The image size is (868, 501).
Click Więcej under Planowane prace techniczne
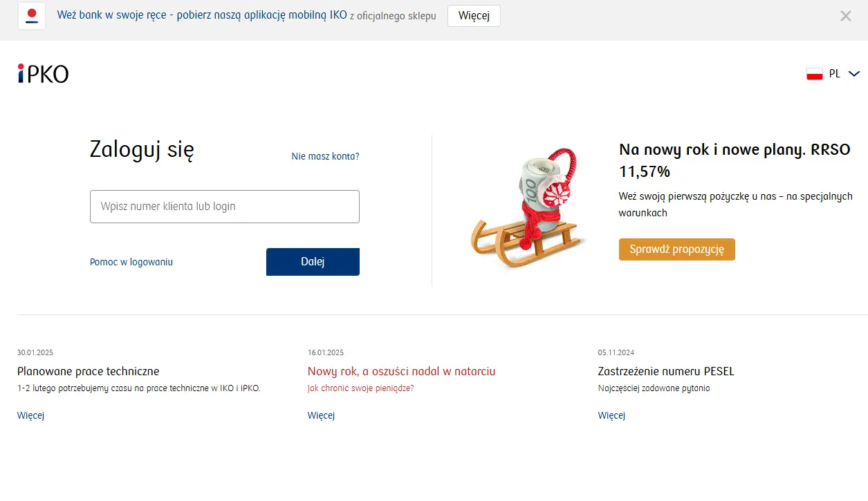(x=30, y=415)
